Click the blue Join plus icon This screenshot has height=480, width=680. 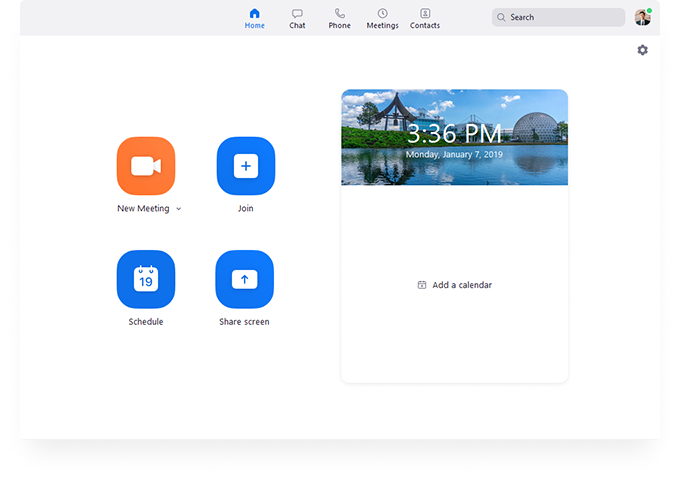click(246, 166)
